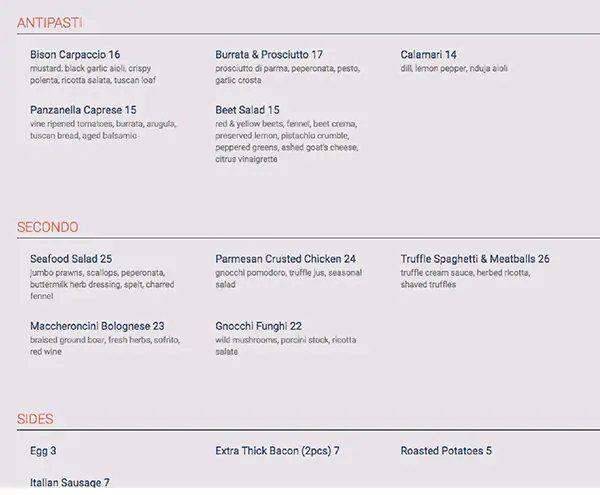Image resolution: width=600 pixels, height=495 pixels.
Task: Select the Bison Carpaccio 16 item
Action: pos(75,55)
